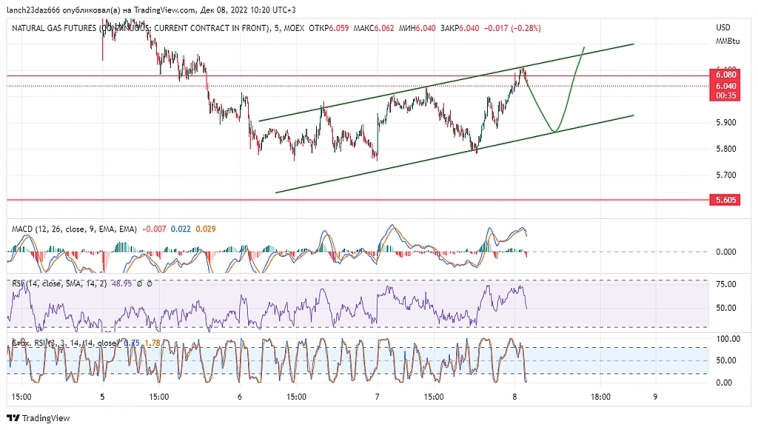Click the Stoch RSI orange value 1.78
Viewport: 758px width, 430px height.
point(152,343)
